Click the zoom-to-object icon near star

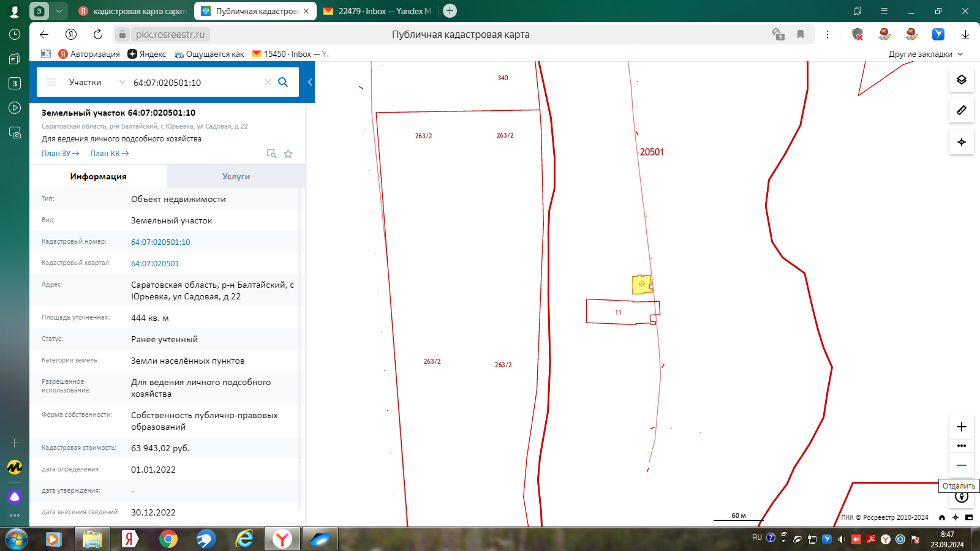271,154
